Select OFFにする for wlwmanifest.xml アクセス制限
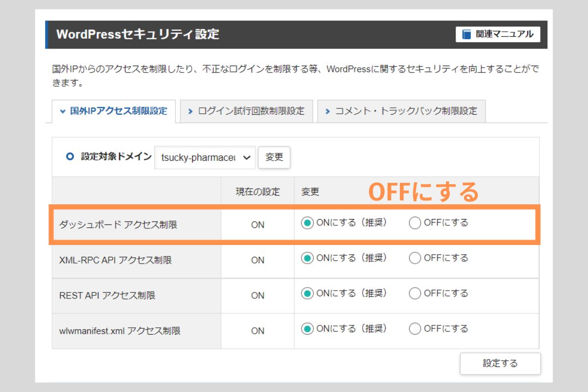The height and width of the screenshot is (392, 588). point(415,329)
